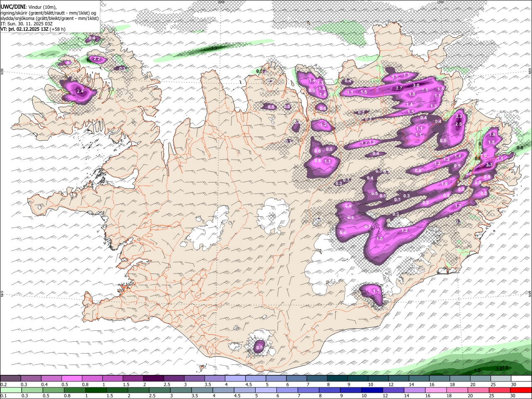The image size is (532, 399).
Task: Select the bottom-row deep blue swatch starting at 10
Action: 372,390
